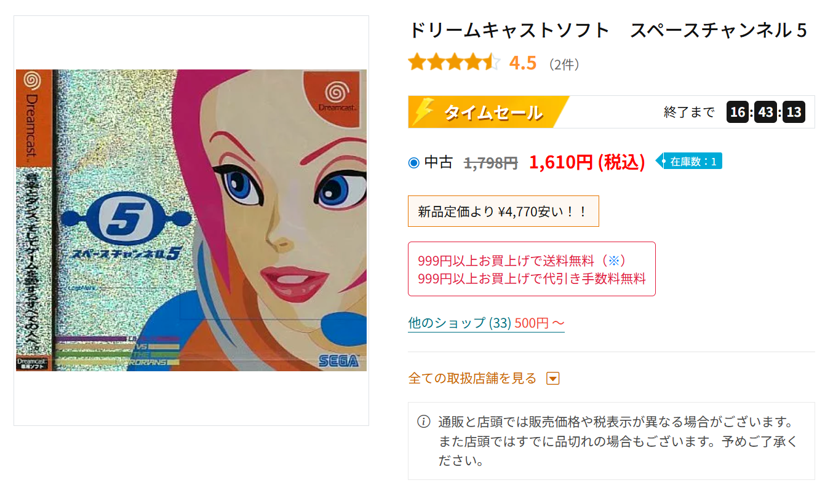Open the 他のショップ (33) 500円〜 link
833x504 pixels.
[486, 323]
